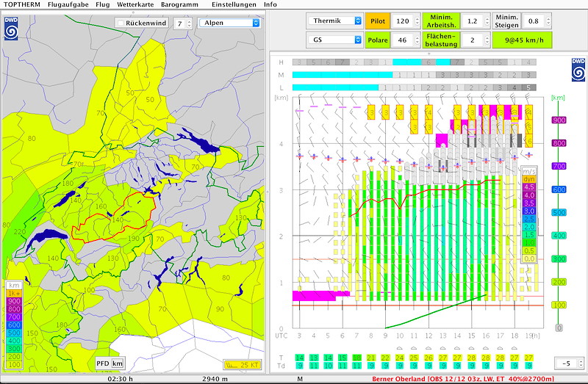Open the Flug menu
The height and width of the screenshot is (384, 588).
[102, 4]
